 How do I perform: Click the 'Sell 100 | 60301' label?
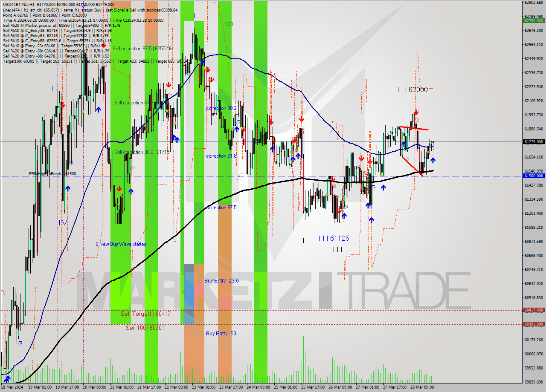click(145, 328)
